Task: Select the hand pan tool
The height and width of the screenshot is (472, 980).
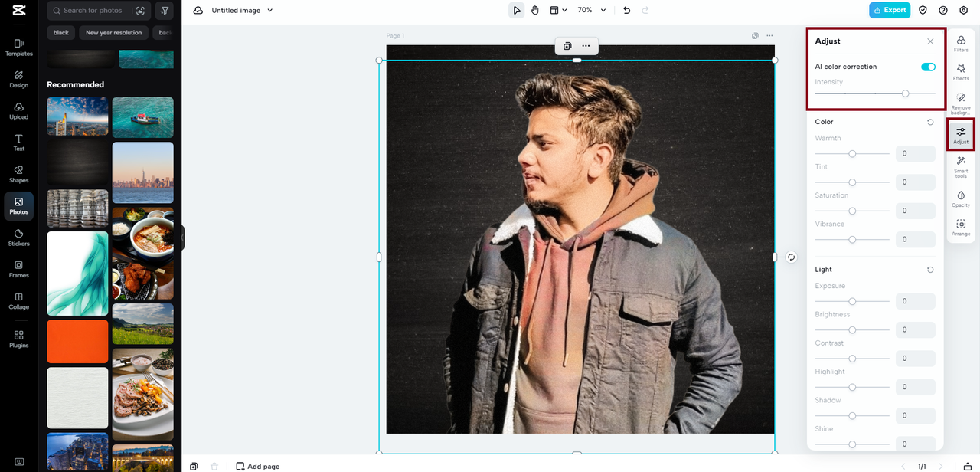Action: pos(535,10)
